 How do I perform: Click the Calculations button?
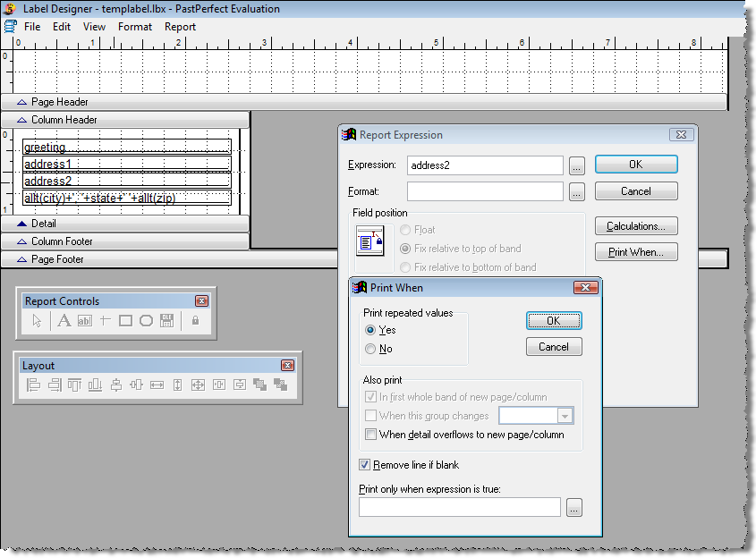(635, 225)
